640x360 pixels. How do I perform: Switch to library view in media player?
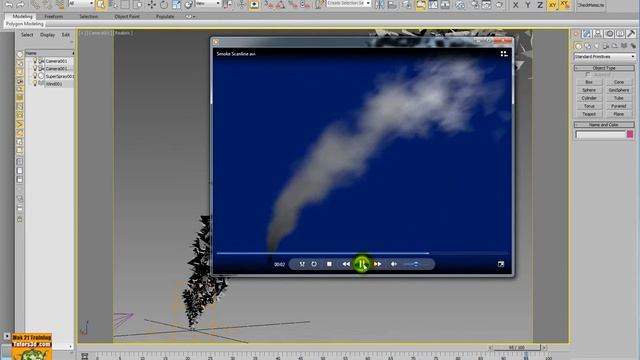[504, 53]
